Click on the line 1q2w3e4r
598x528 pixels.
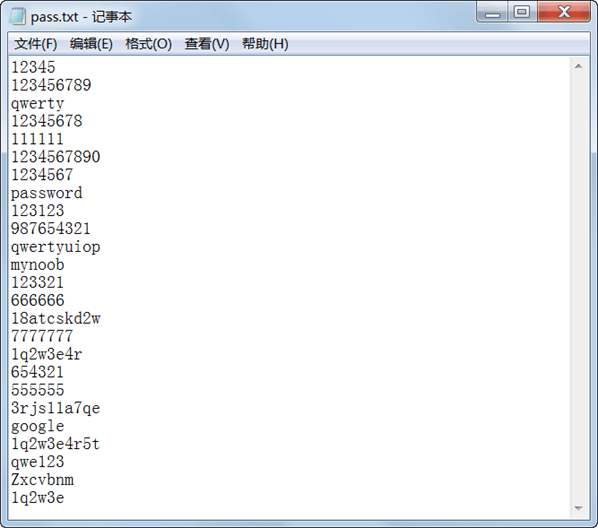click(47, 354)
